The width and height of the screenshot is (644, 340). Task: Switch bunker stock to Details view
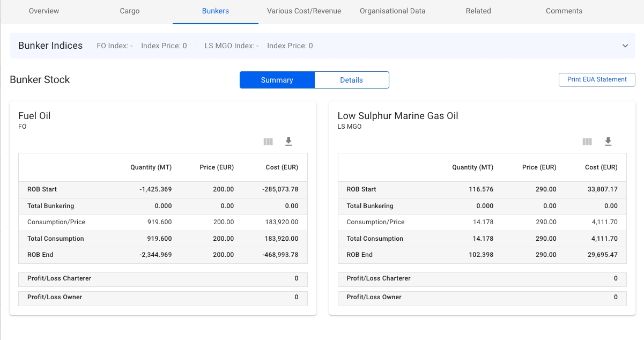(351, 80)
